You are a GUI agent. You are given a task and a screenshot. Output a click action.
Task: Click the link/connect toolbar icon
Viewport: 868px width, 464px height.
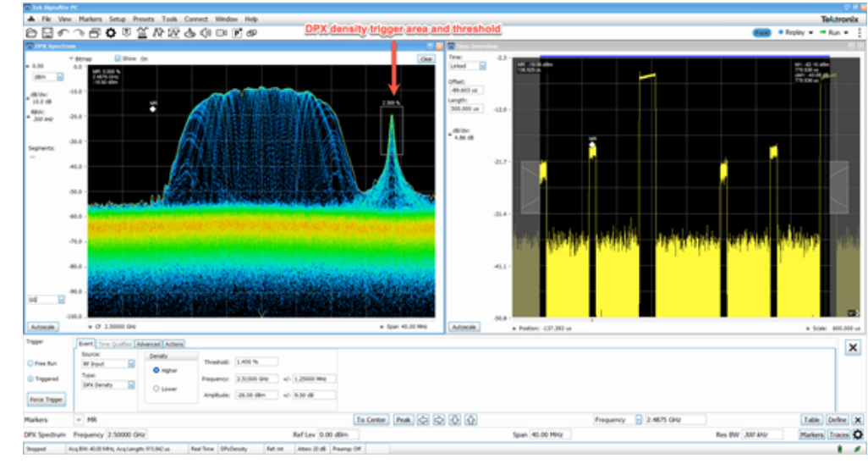(252, 33)
